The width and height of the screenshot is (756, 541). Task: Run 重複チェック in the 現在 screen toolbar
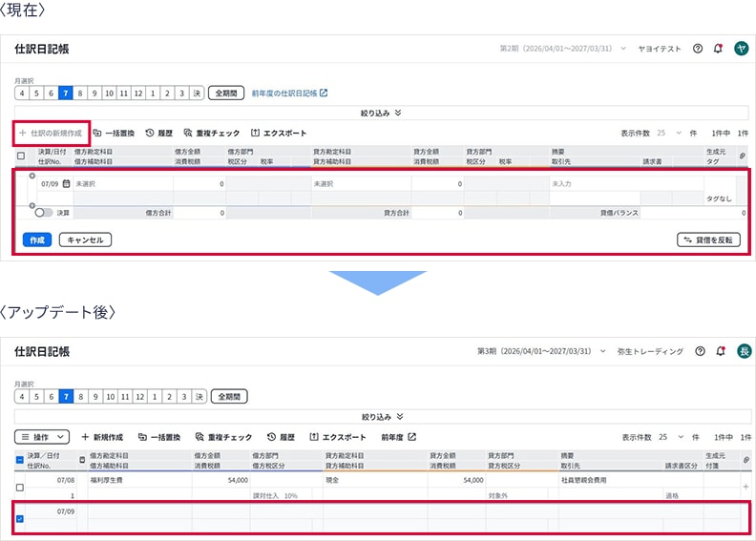[x=212, y=133]
